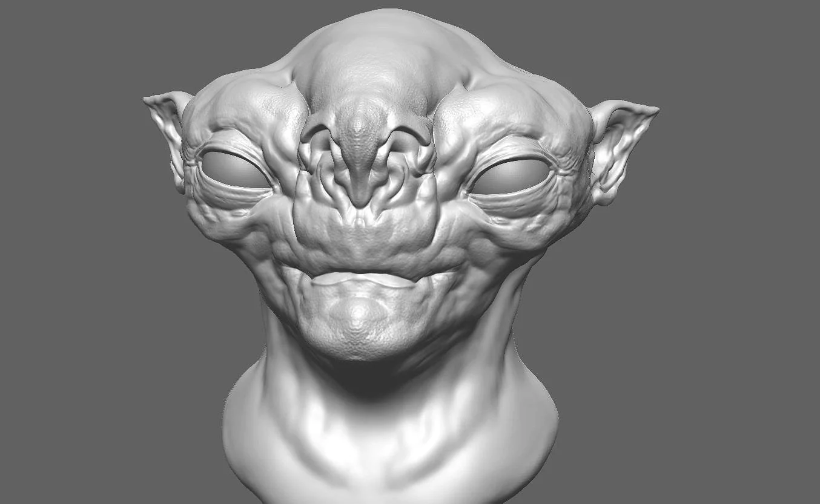The height and width of the screenshot is (504, 820).
Task: Click the creature's left eyeball on screen
Action: pyautogui.click(x=234, y=170)
